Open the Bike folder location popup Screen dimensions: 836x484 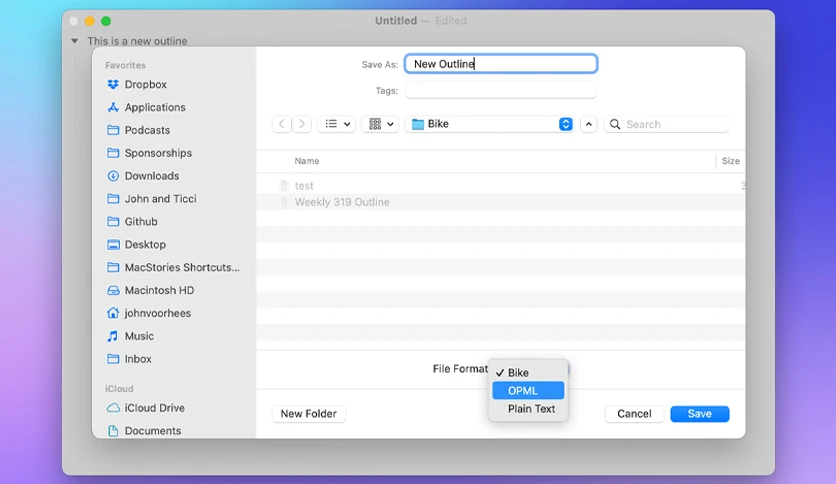[x=490, y=124]
